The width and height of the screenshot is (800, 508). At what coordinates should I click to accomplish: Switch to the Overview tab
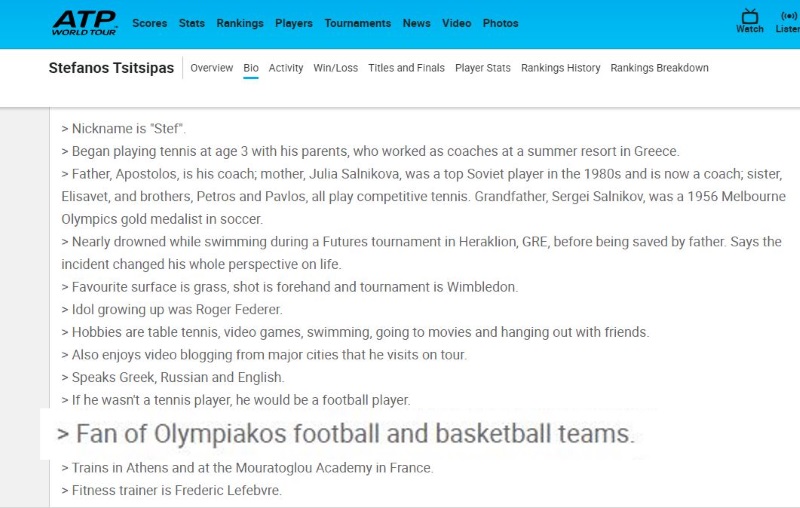point(212,68)
